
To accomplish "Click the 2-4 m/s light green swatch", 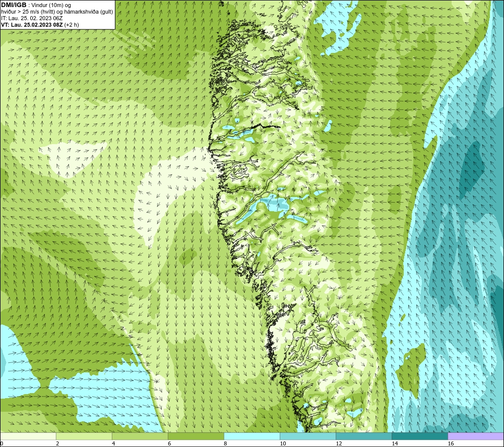I will click(x=84, y=436).
